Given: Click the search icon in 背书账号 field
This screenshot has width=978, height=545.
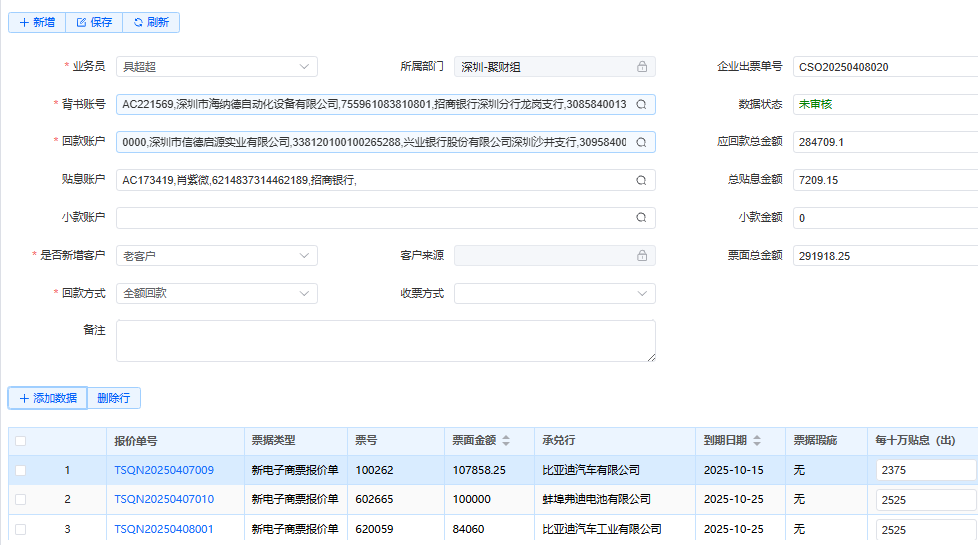Looking at the screenshot, I should [x=641, y=104].
